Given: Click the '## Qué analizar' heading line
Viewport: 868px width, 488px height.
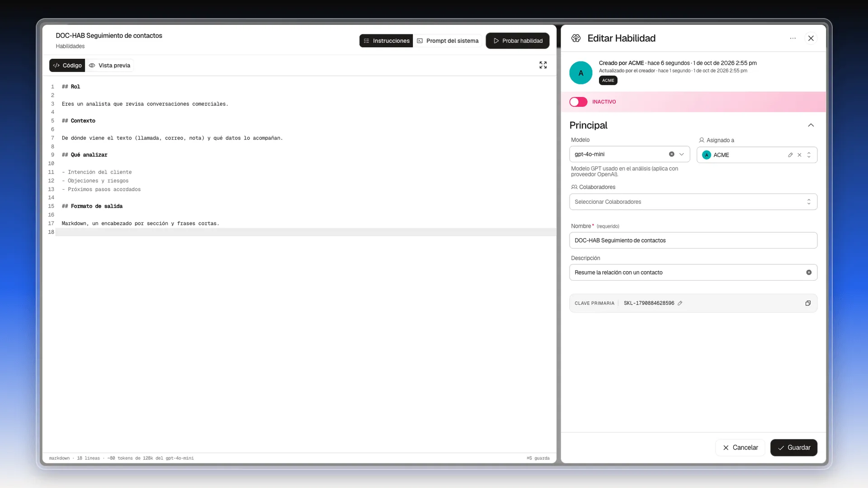Looking at the screenshot, I should tap(85, 155).
